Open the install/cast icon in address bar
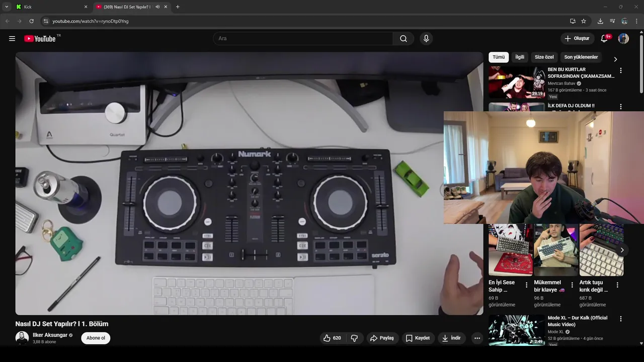Image resolution: width=644 pixels, height=362 pixels. pos(573,21)
